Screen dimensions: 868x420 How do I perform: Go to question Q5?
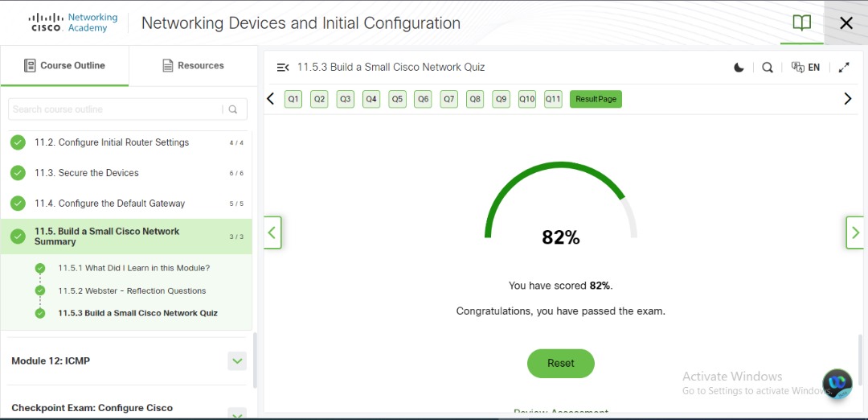tap(398, 99)
